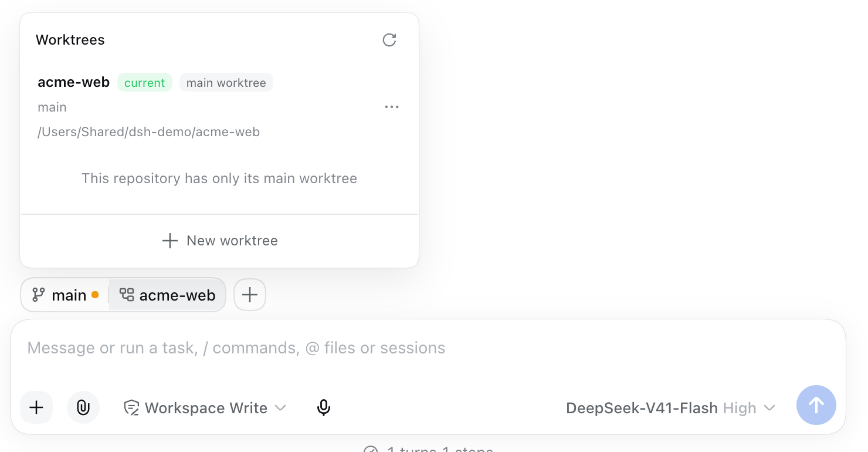Open the plus menu in the composer
Viewport: 868px width, 452px height.
click(x=36, y=407)
